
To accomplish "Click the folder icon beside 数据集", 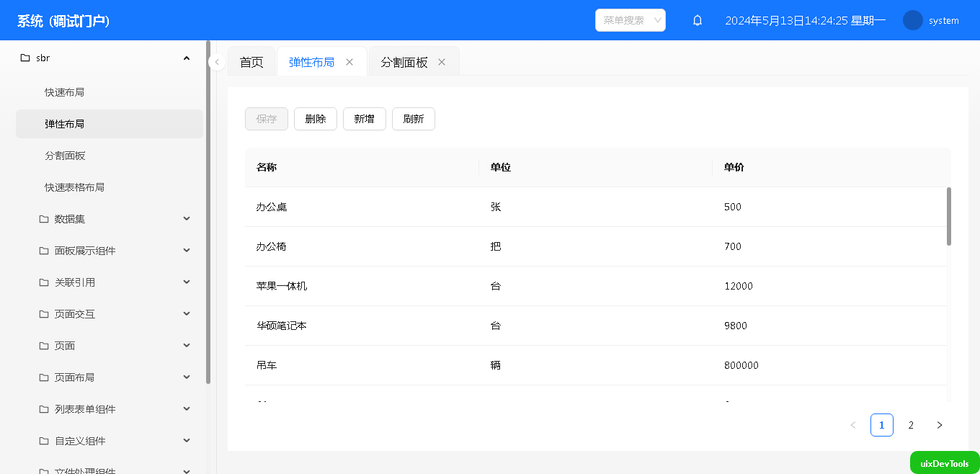I will (x=44, y=219).
